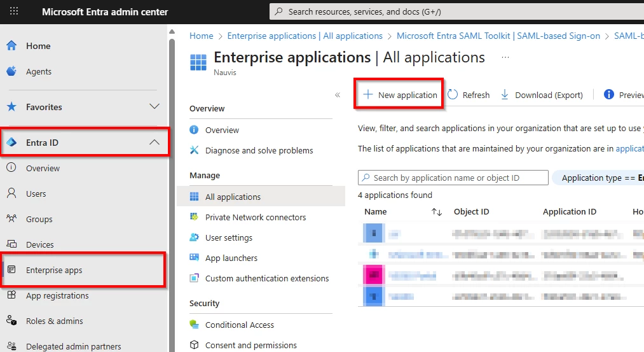644x352 pixels.
Task: Expand the Favorites section chevron
Action: coord(154,106)
